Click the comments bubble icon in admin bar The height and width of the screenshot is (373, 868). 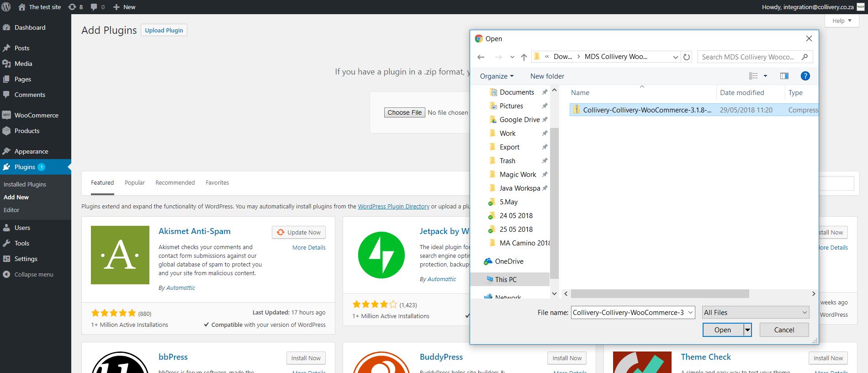(94, 7)
